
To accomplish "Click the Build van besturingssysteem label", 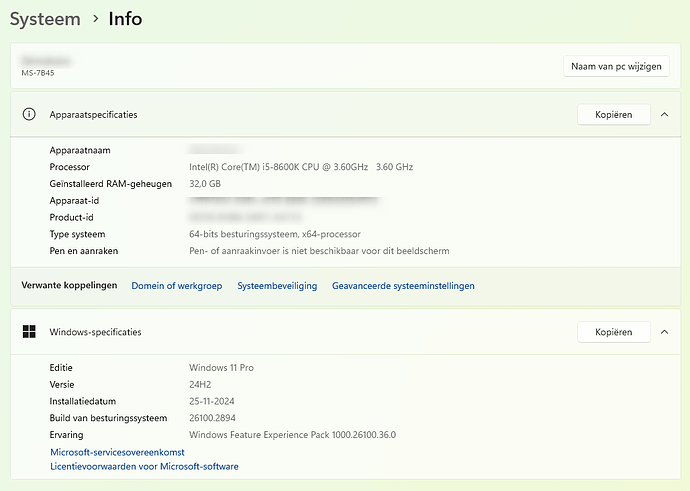I will [108, 418].
